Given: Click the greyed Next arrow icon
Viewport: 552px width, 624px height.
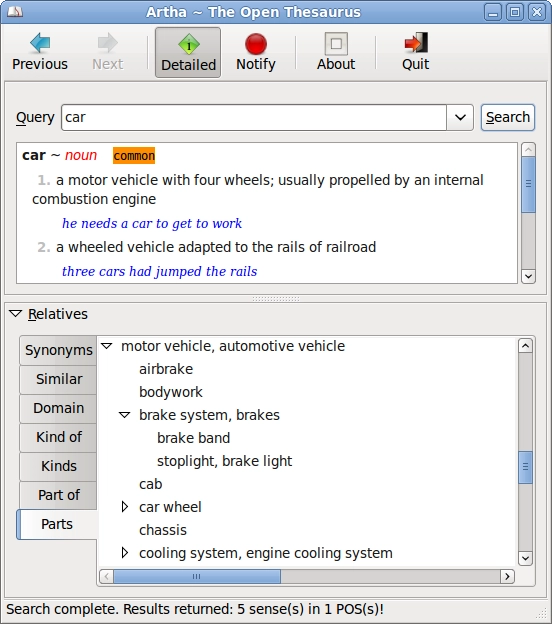Looking at the screenshot, I should 107,43.
